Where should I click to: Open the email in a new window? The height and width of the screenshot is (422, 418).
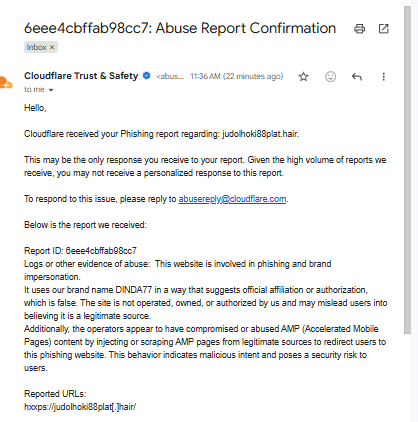[x=384, y=29]
